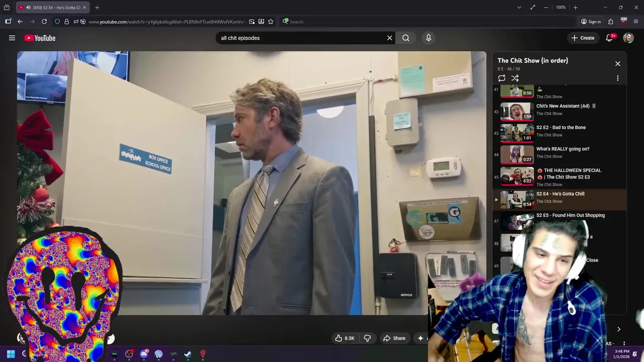Open The Chit Show channel under S2 E2
644x362 pixels.
click(549, 135)
